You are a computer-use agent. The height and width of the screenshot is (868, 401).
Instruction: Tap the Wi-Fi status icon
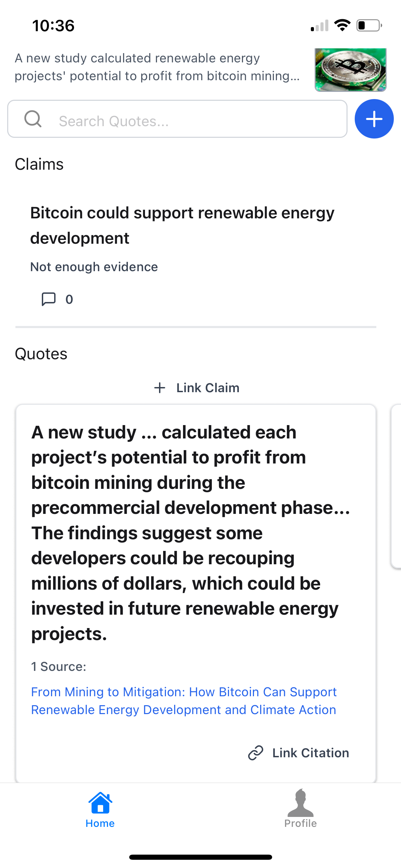342,25
